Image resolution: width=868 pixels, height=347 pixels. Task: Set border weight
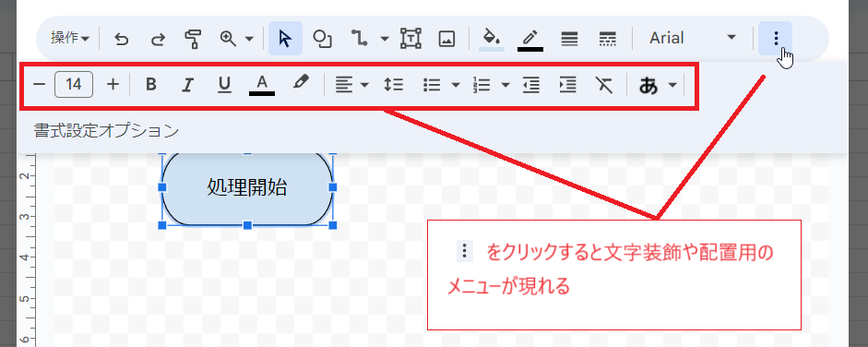click(569, 38)
